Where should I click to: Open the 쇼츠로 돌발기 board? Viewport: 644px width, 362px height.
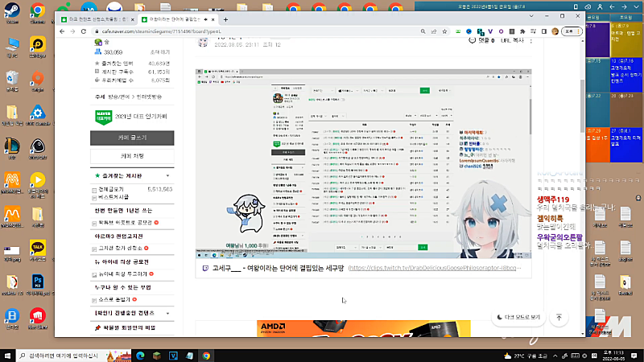click(x=114, y=299)
